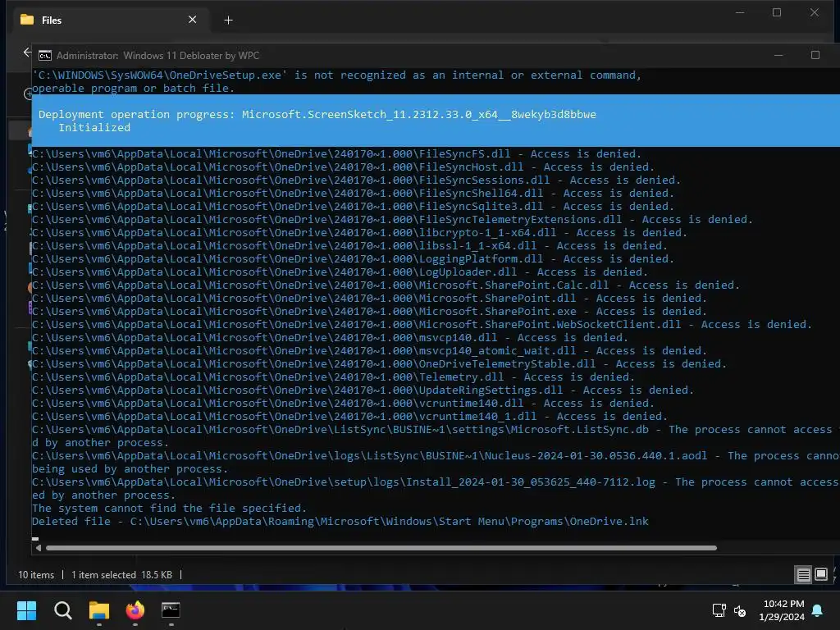Viewport: 840px width, 630px height.
Task: Maximize the Debloater console window
Action: [815, 55]
